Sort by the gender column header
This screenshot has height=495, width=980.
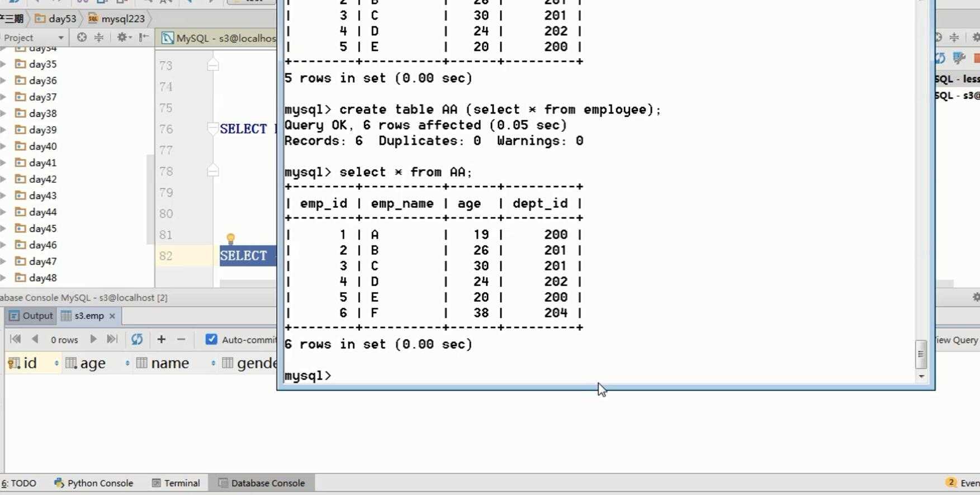point(248,363)
